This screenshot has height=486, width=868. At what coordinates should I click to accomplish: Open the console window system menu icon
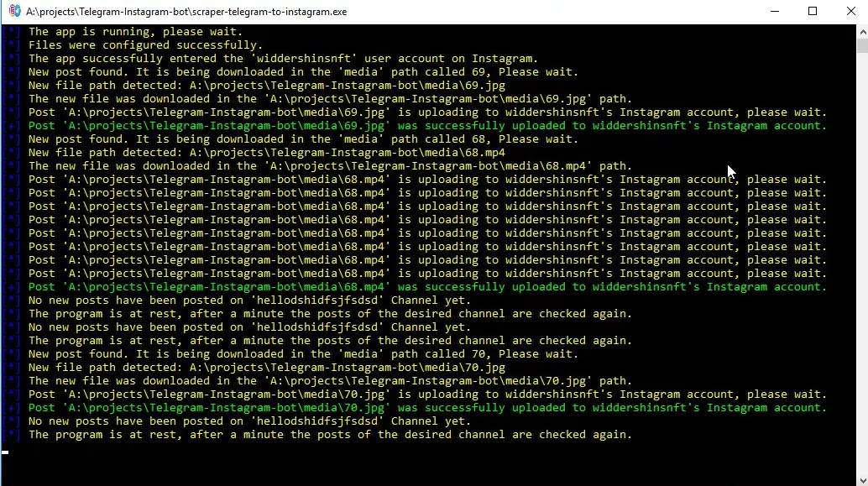coord(14,11)
